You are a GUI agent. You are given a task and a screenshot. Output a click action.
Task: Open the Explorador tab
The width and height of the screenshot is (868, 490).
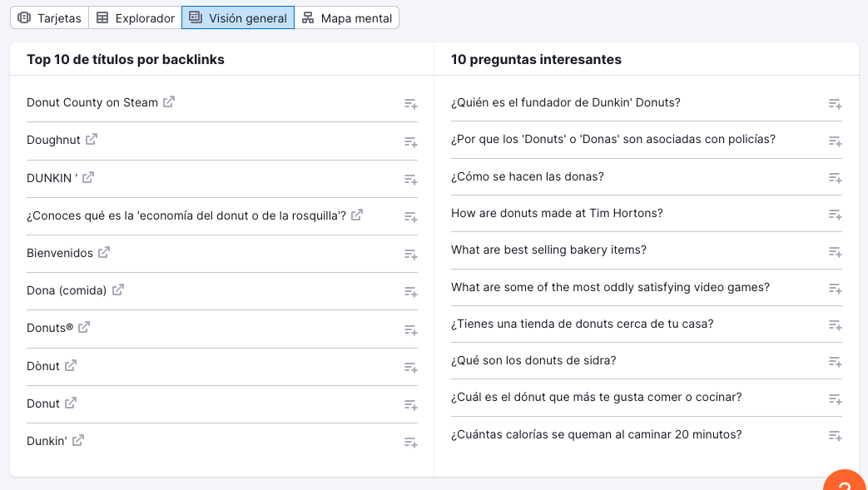[x=135, y=17]
